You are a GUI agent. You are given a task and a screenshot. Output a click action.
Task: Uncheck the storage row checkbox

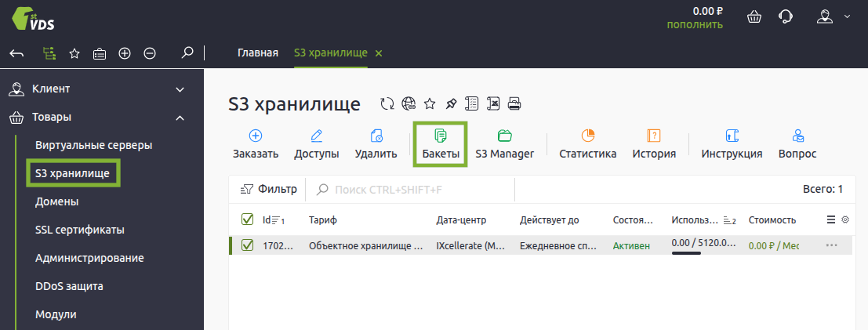247,245
